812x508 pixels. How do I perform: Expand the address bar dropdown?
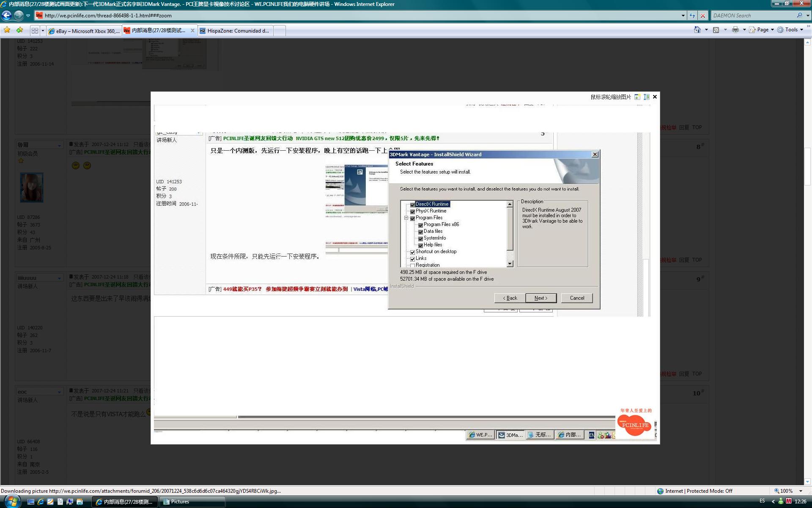(683, 16)
